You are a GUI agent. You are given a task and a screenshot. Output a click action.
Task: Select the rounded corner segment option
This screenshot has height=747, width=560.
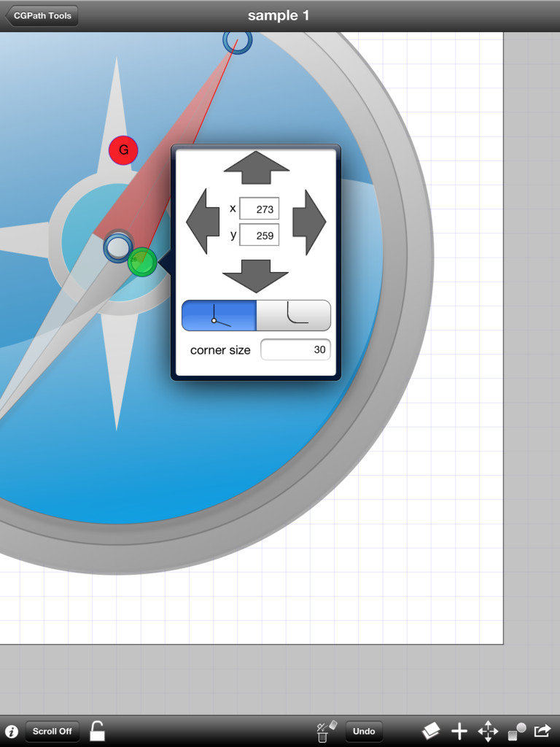point(294,315)
